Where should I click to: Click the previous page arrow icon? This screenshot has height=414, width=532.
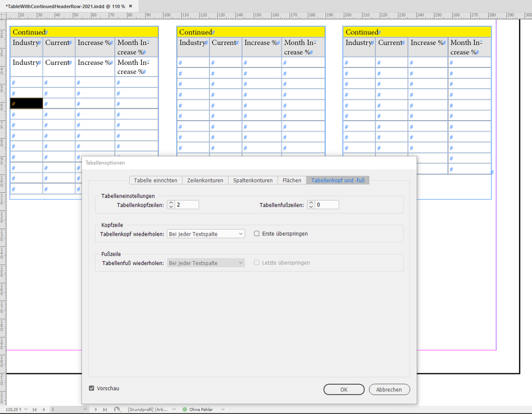44,409
